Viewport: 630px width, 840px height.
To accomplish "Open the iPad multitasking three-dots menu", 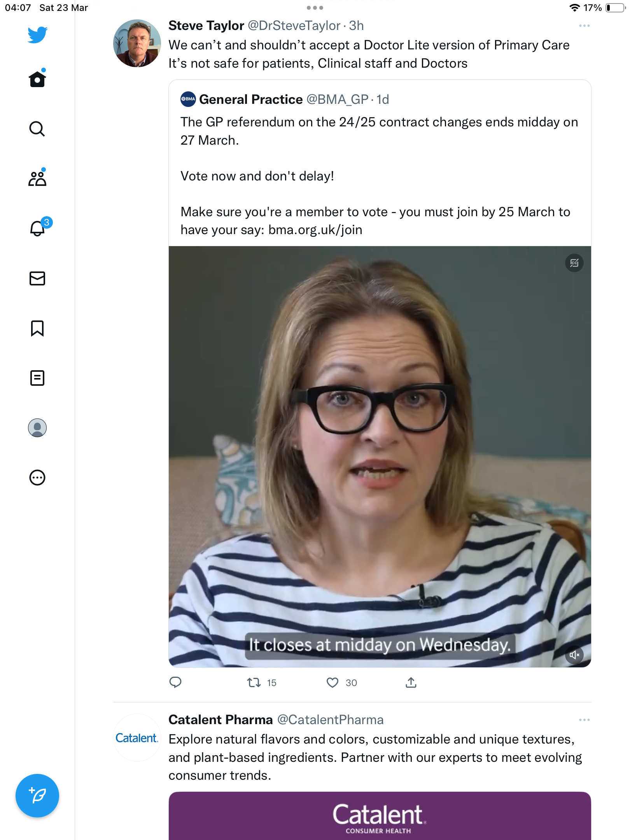I will tap(315, 8).
